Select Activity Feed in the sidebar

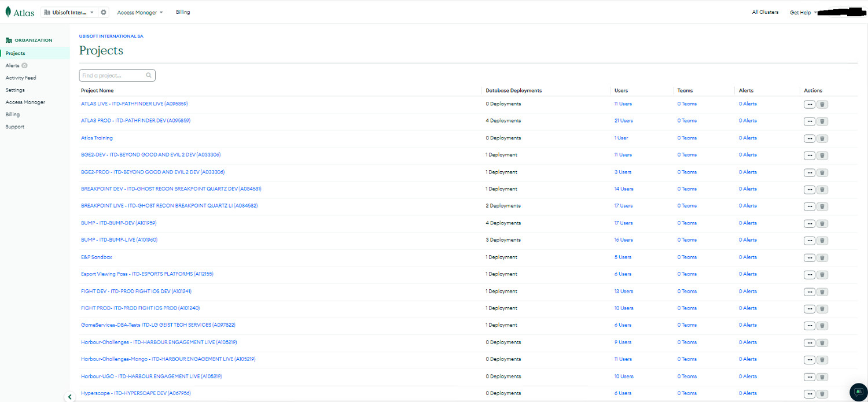click(x=21, y=78)
